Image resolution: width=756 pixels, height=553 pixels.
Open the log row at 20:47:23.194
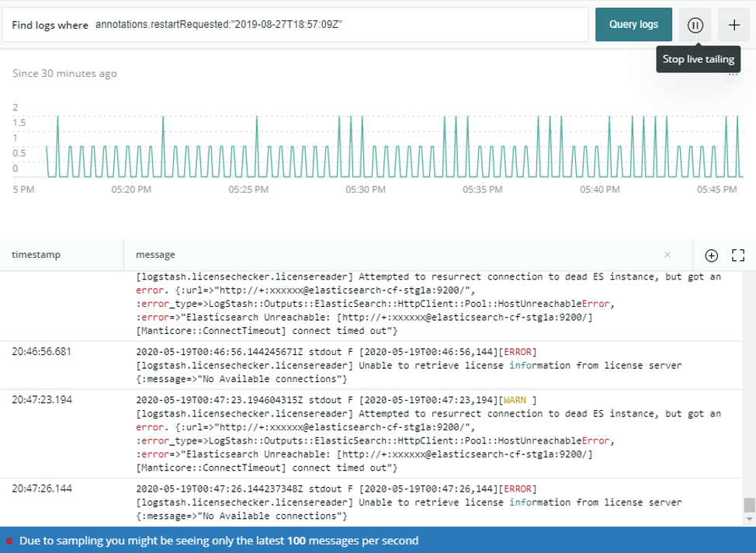point(371,434)
